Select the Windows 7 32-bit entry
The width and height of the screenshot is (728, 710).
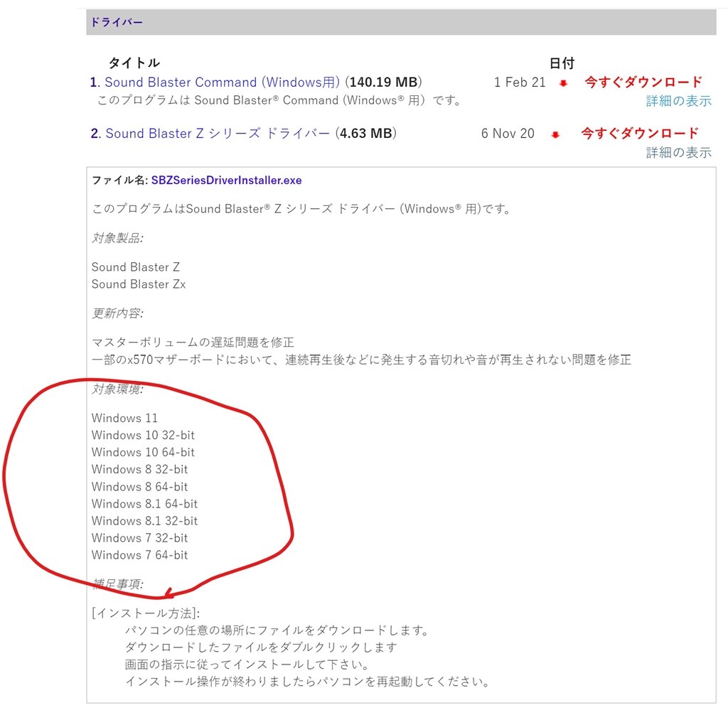click(140, 538)
